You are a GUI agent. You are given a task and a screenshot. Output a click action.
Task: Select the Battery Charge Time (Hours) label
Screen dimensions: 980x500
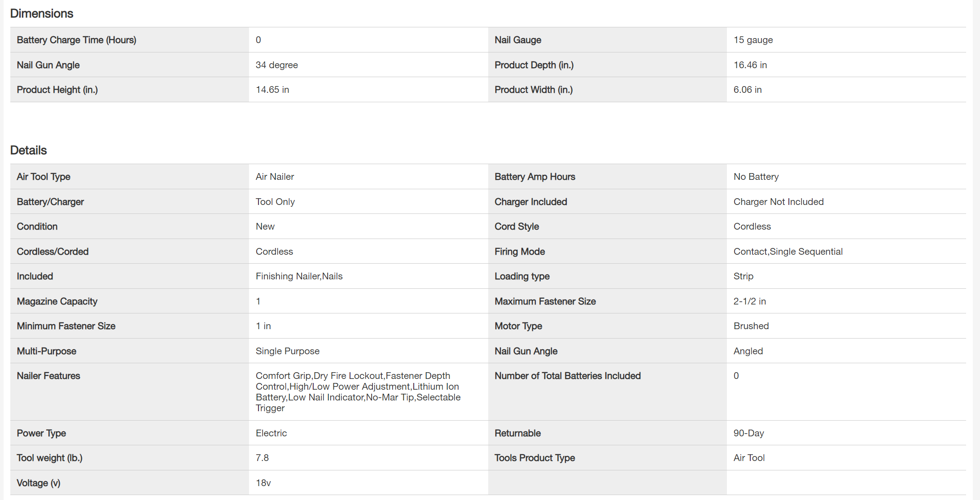coord(76,40)
